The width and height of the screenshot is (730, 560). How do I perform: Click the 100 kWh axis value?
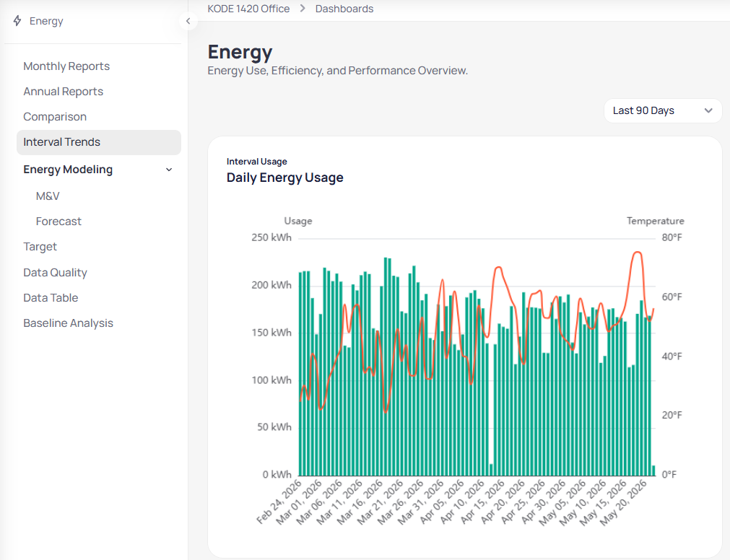click(271, 380)
